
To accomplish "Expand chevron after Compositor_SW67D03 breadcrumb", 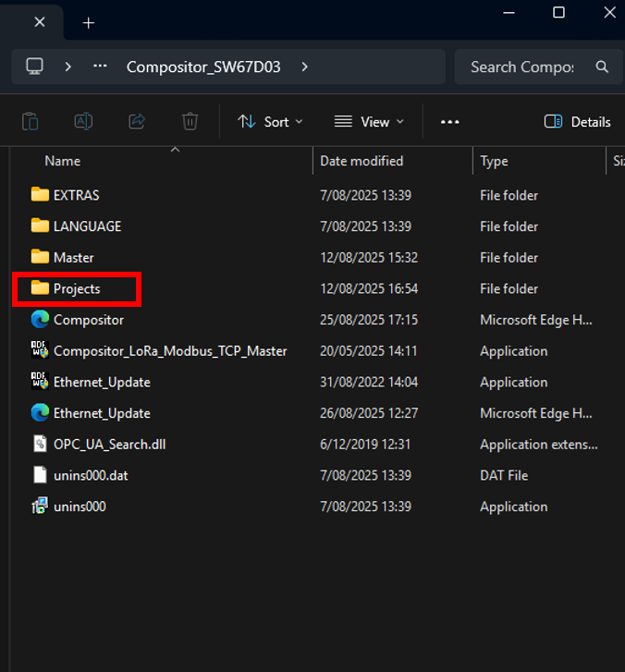I will (304, 67).
